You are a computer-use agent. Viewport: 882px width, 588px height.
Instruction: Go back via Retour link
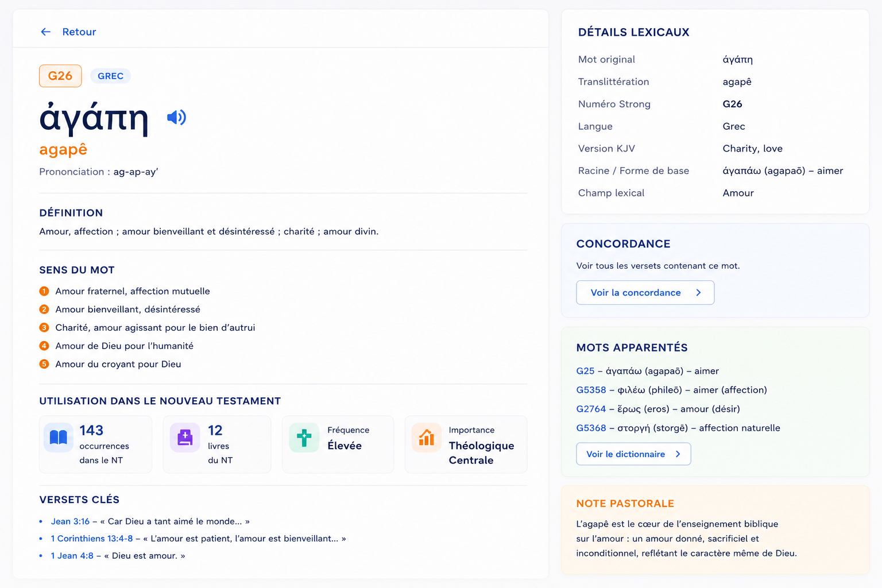pyautogui.click(x=79, y=32)
